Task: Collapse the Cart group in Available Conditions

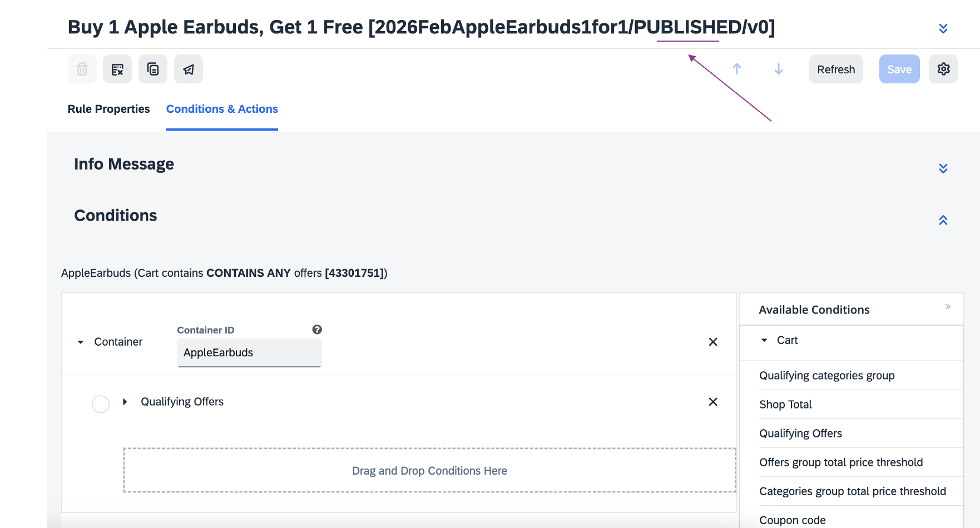Action: (x=764, y=340)
